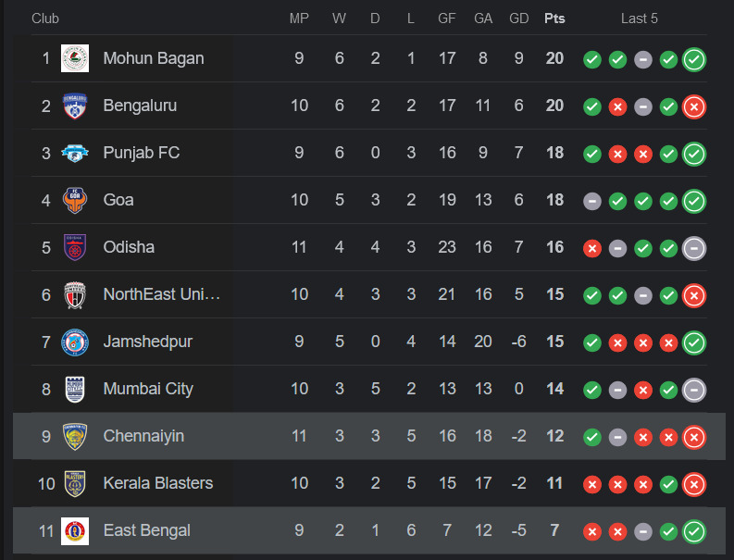
Task: Click the Bengaluru club logo
Action: (x=75, y=106)
